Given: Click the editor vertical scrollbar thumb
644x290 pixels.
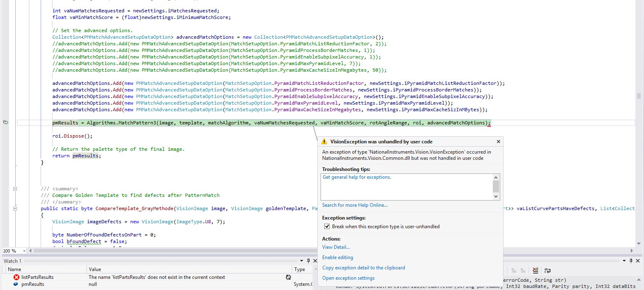Looking at the screenshot, I should (x=639, y=96).
